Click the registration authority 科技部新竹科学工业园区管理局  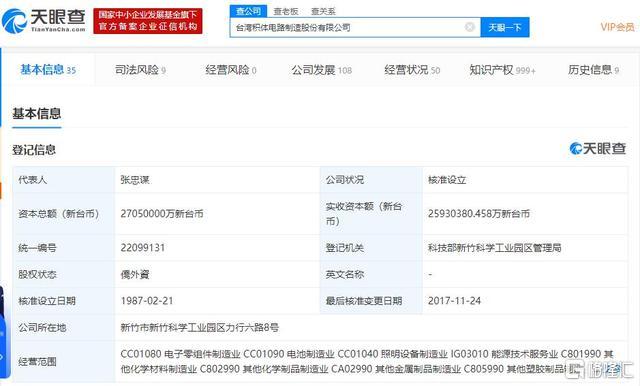coord(494,248)
